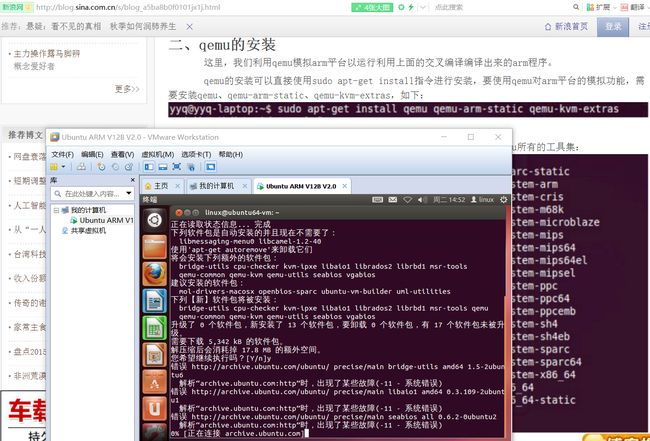Screen dimensions: 650x441
Task: Open the 帮助(H) menu
Action: 230,154
